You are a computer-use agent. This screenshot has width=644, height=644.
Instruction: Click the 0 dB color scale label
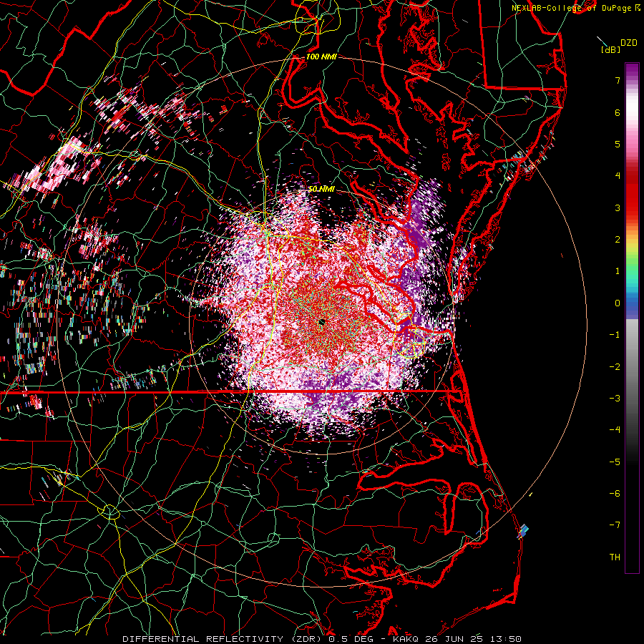pyautogui.click(x=618, y=303)
